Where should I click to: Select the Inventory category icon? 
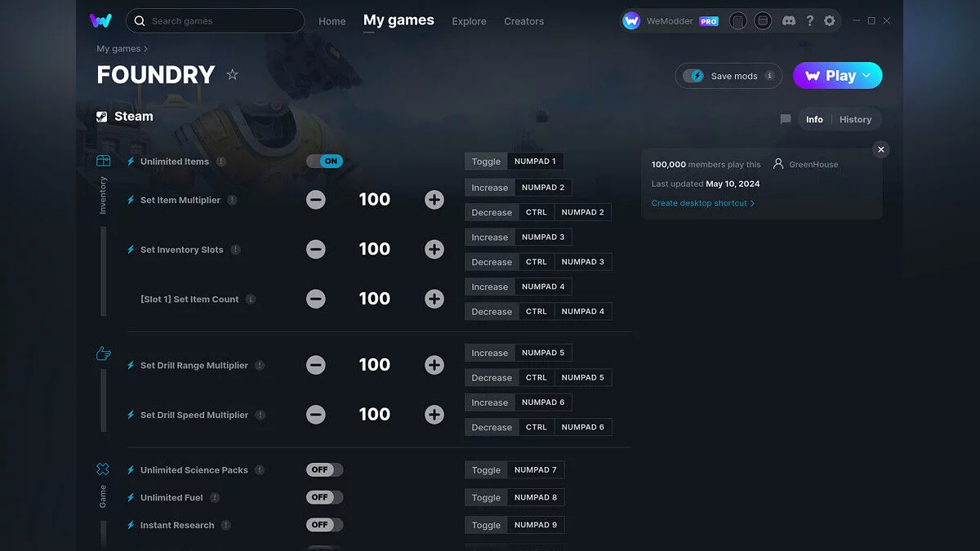pyautogui.click(x=103, y=161)
